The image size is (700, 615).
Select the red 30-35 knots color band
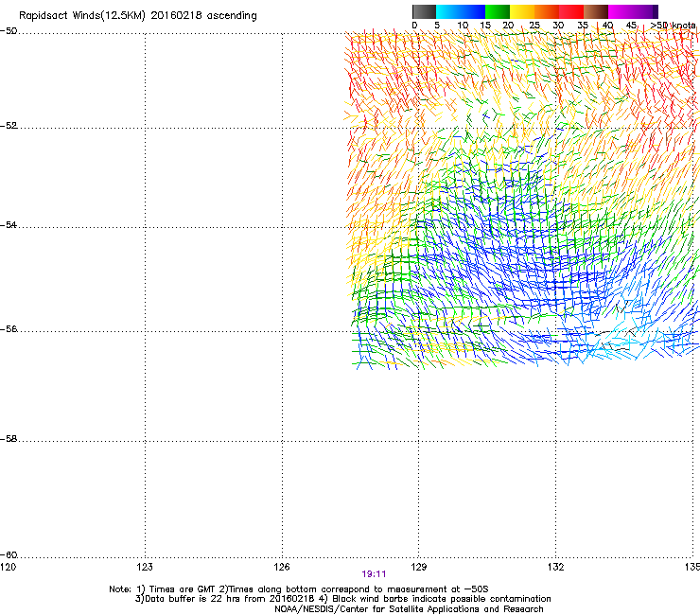pyautogui.click(x=571, y=11)
